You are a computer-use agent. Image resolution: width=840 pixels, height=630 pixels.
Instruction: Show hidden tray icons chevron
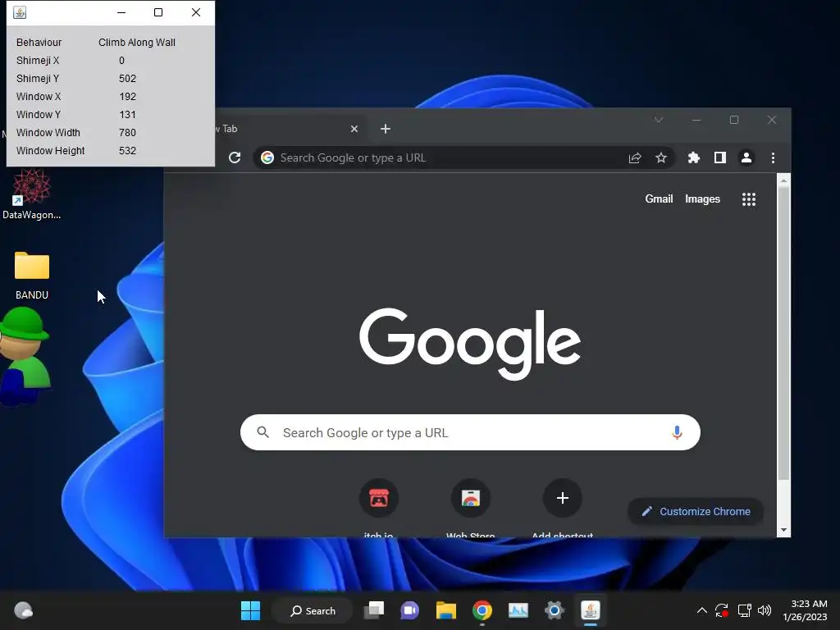[702, 610]
